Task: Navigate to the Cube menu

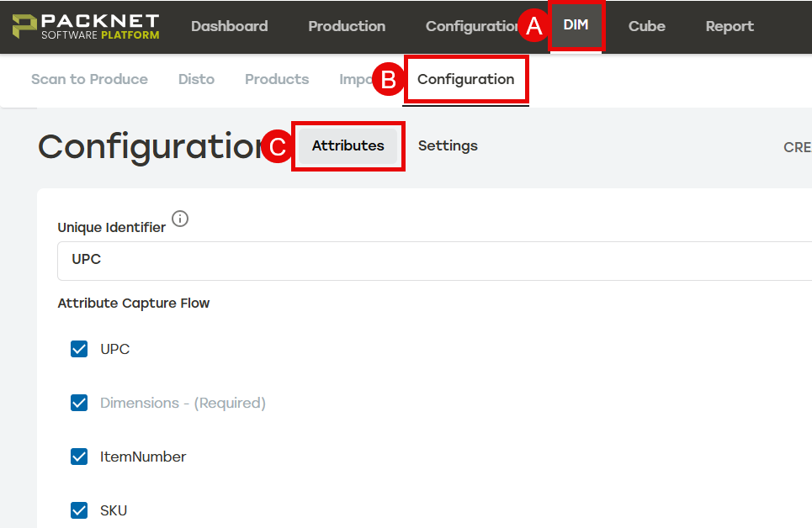Action: [645, 26]
